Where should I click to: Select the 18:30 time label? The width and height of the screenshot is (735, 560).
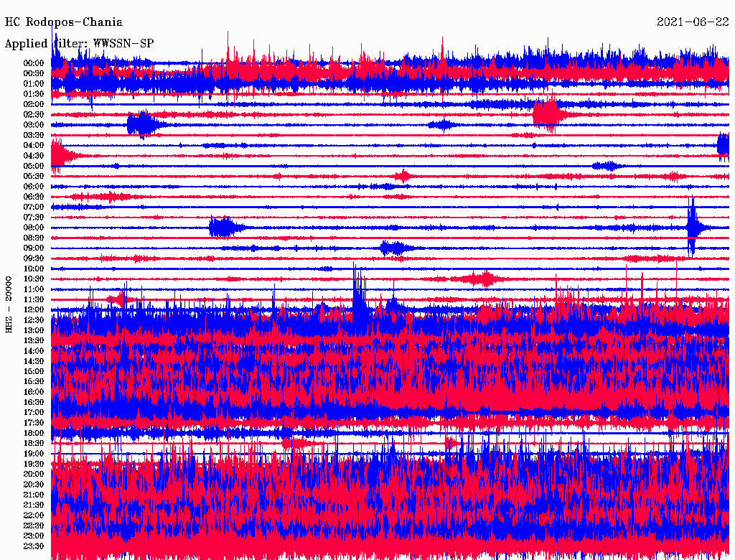[34, 444]
